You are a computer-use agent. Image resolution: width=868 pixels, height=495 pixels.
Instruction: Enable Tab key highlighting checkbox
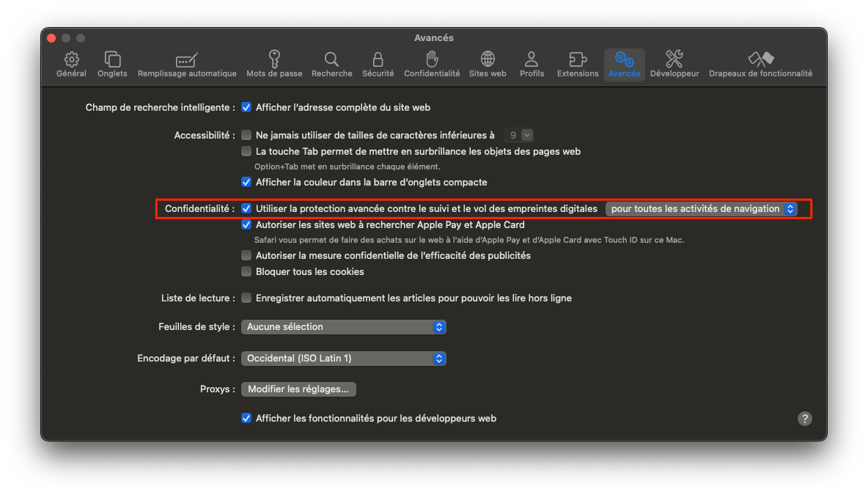[x=246, y=151]
